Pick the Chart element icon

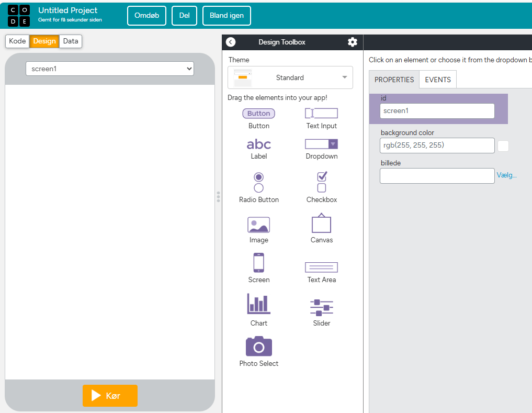258,303
